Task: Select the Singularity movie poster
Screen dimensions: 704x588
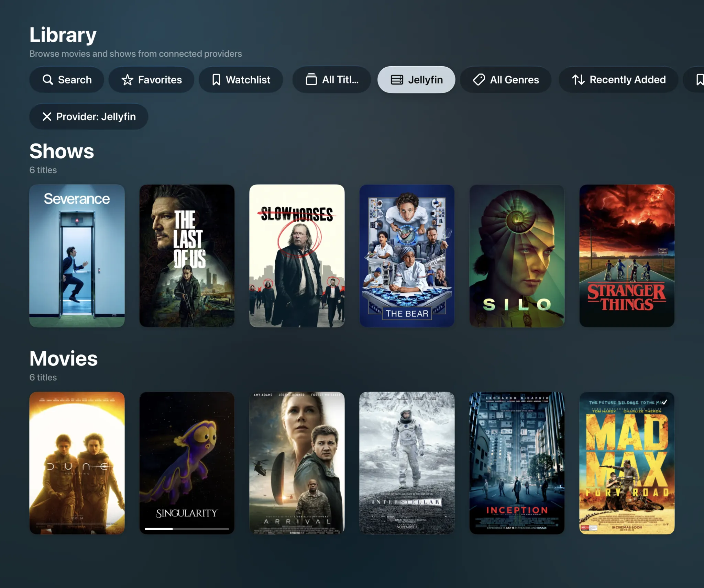Action: tap(187, 463)
